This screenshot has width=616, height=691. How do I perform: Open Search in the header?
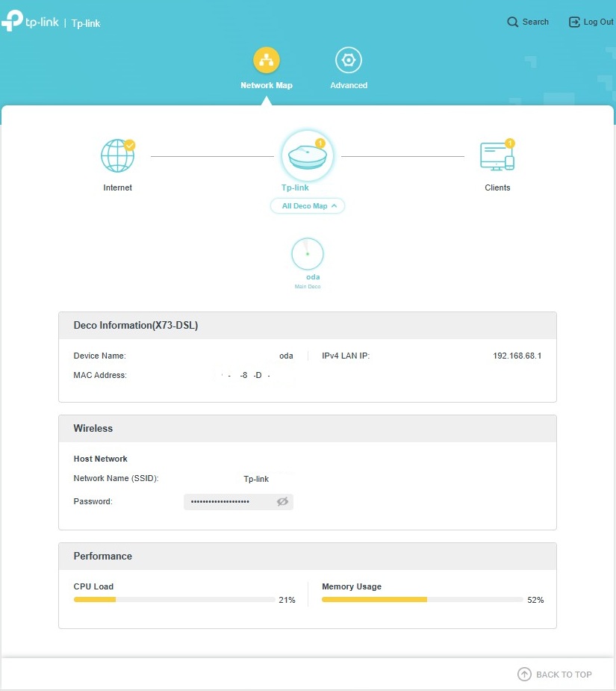pyautogui.click(x=528, y=22)
